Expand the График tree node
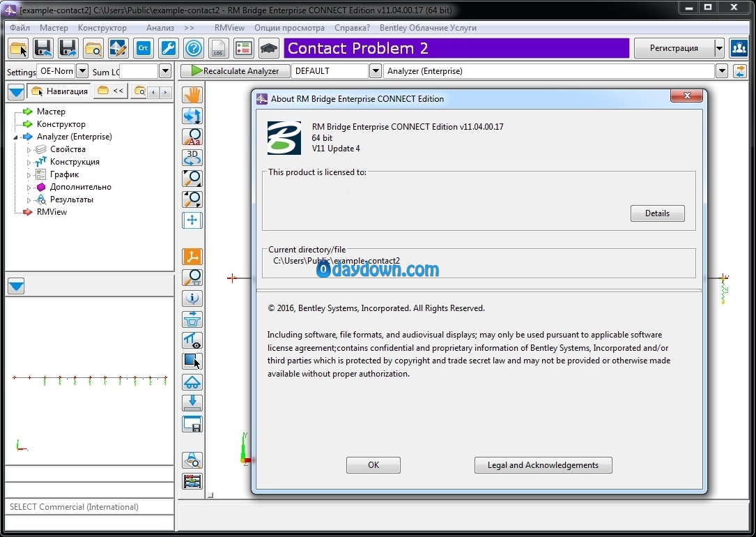 click(29, 174)
